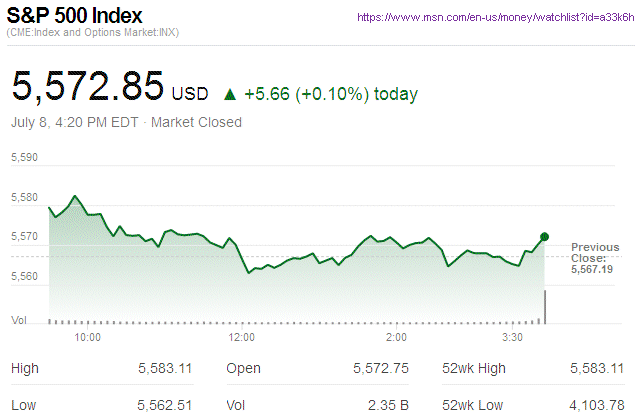This screenshot has height=420, width=640.
Task: Click the Vol label on chart axis
Action: coord(19,320)
